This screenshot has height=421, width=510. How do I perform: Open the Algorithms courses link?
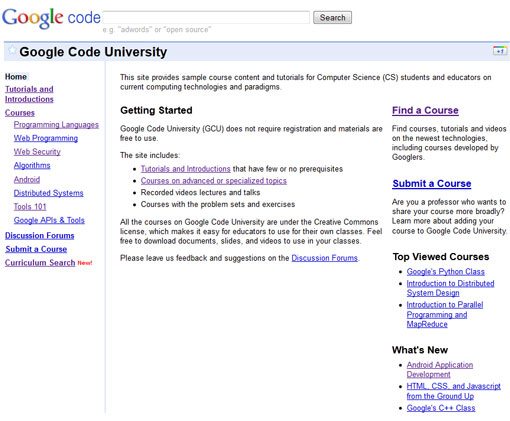click(x=32, y=165)
